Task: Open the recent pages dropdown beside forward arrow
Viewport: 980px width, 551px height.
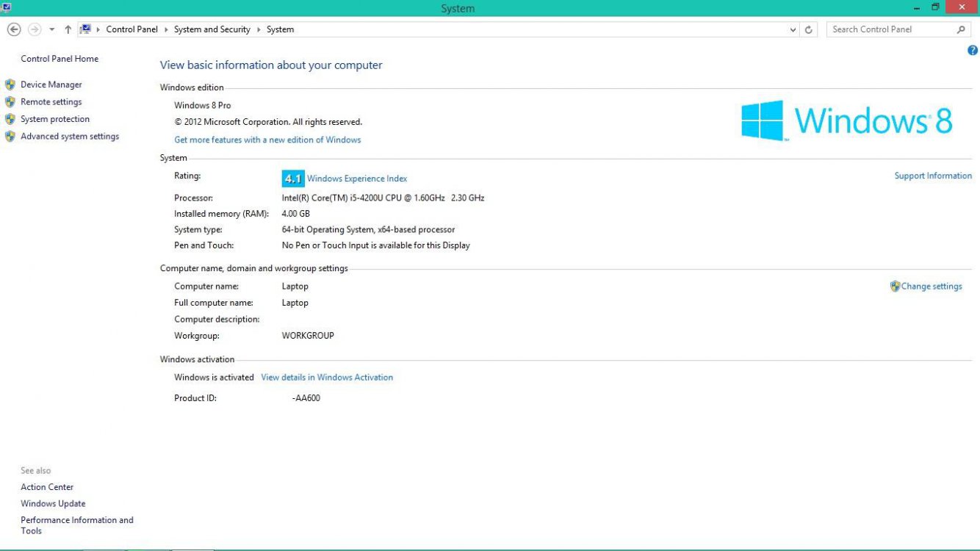Action: pos(51,29)
